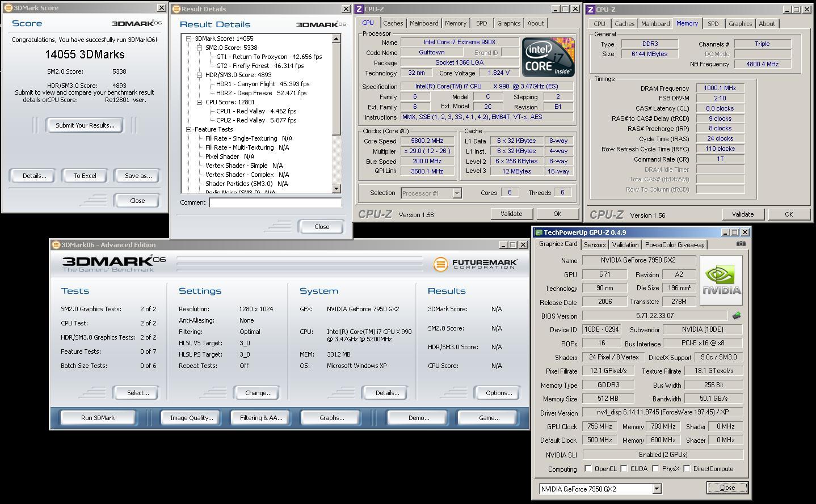Screen dimensions: 816x504
Task: Click Submit Your Results button
Action: pyautogui.click(x=85, y=125)
